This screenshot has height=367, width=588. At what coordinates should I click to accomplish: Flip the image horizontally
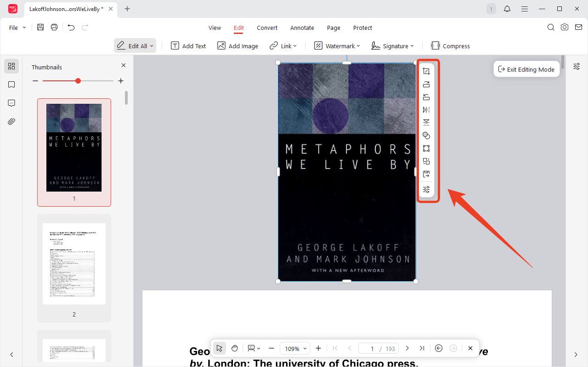pyautogui.click(x=426, y=110)
